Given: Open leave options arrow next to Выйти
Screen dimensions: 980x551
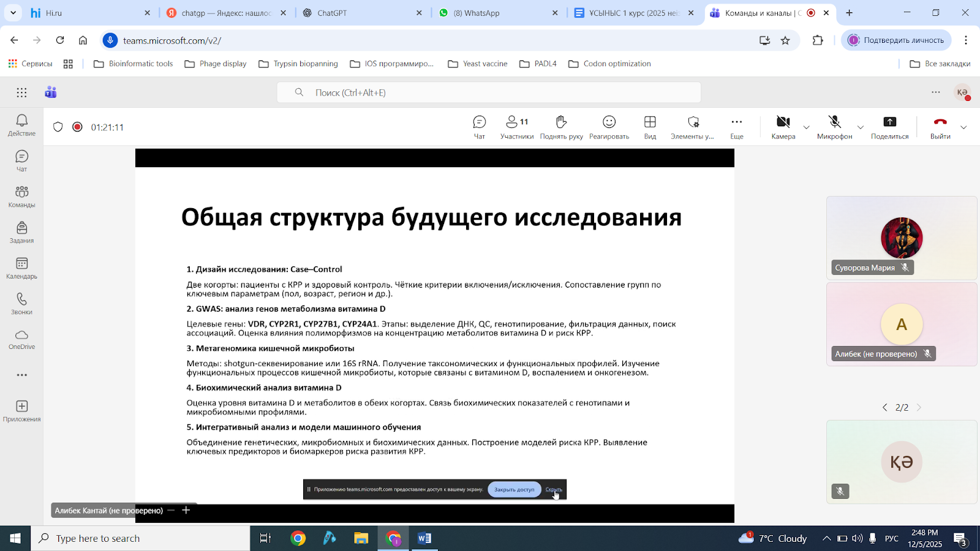Looking at the screenshot, I should pos(963,127).
